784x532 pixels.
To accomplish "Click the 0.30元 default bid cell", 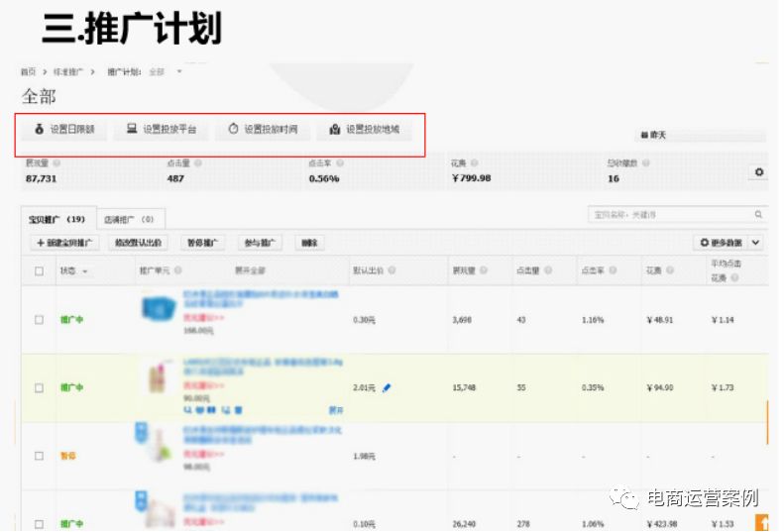I will pos(364,320).
